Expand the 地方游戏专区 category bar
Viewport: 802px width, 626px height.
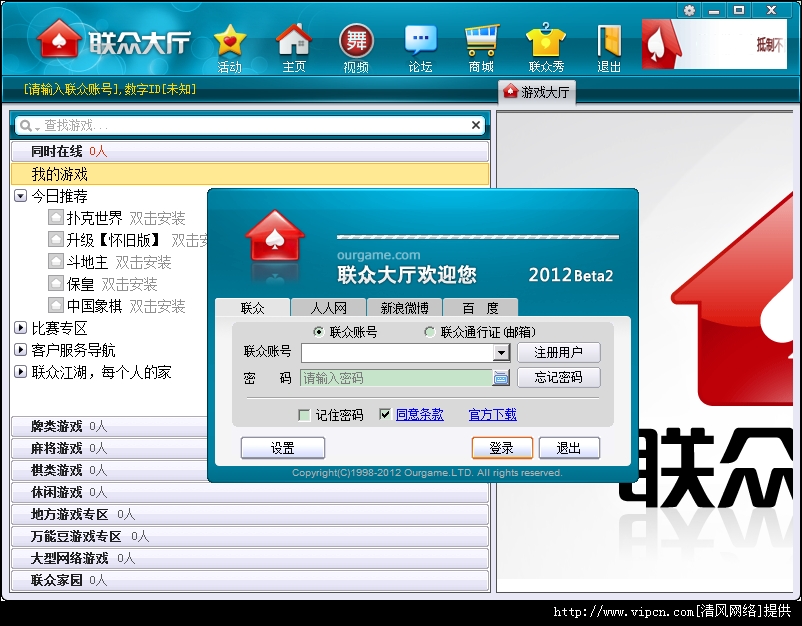click(x=250, y=514)
